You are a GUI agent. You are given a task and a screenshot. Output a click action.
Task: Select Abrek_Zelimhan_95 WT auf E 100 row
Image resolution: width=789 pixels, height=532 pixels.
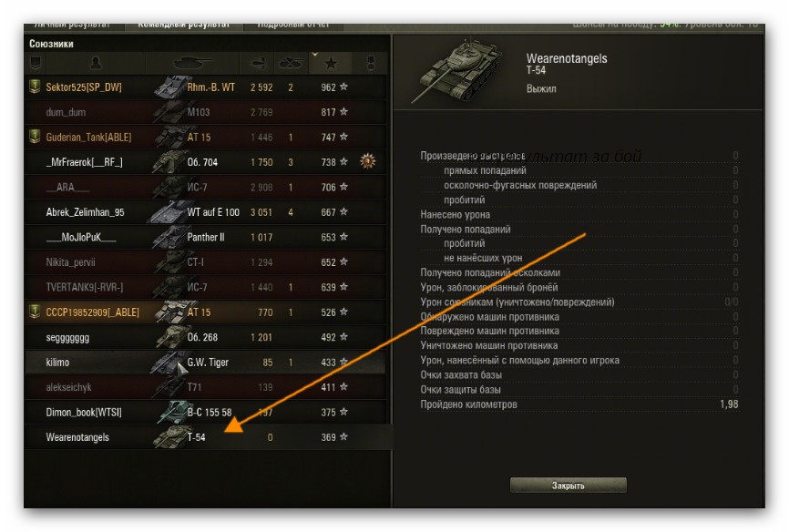coord(206,212)
